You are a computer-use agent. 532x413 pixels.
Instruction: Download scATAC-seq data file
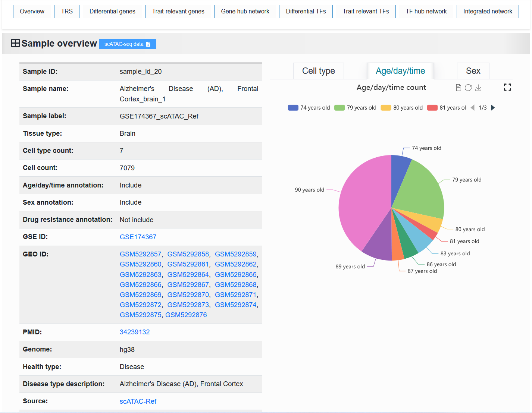[128, 44]
